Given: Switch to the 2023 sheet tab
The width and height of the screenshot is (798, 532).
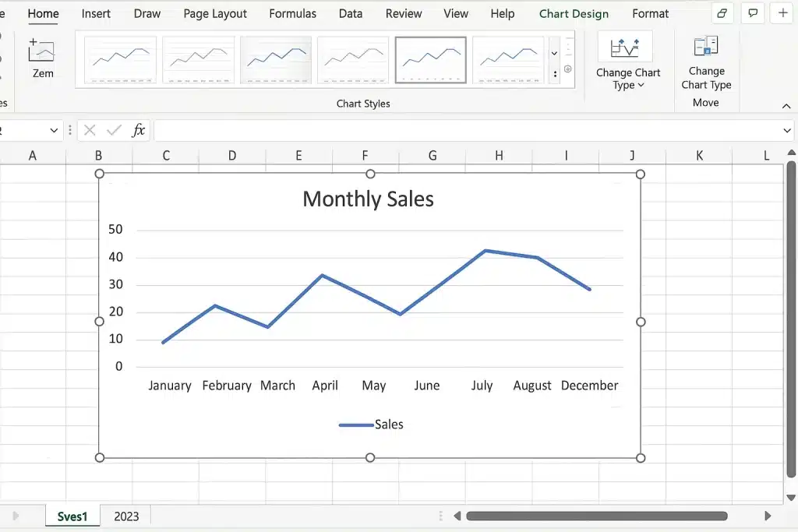Looking at the screenshot, I should [126, 516].
